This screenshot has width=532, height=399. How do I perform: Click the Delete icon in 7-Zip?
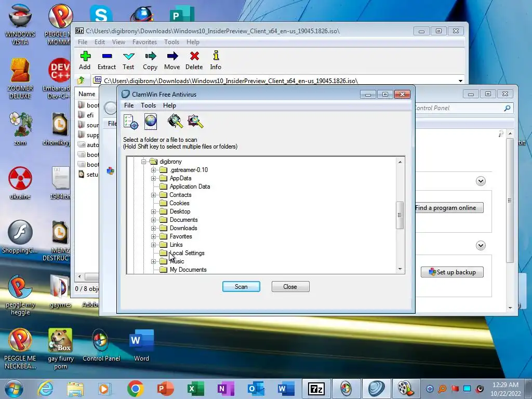194,56
